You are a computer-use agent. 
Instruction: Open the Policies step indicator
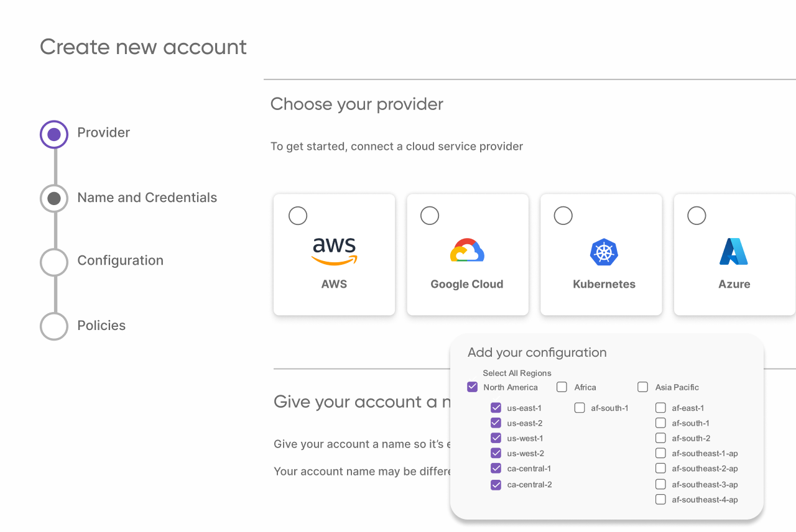click(x=54, y=326)
